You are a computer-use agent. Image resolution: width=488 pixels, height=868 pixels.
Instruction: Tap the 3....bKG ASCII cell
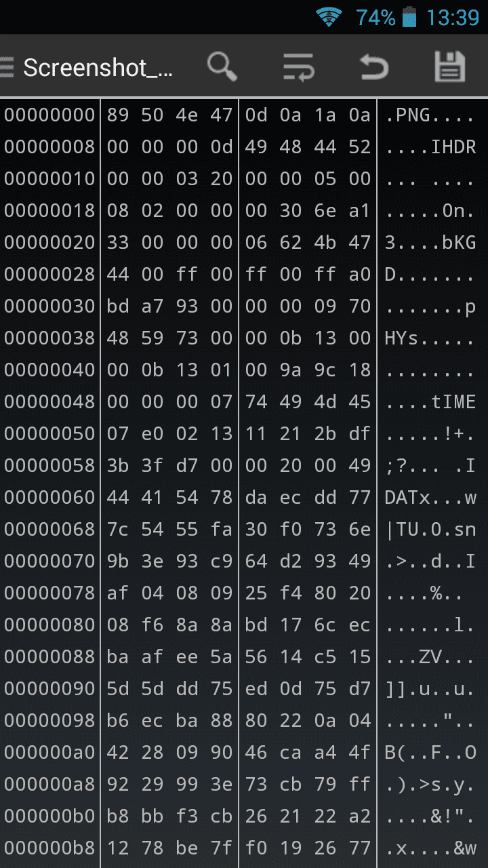[430, 243]
